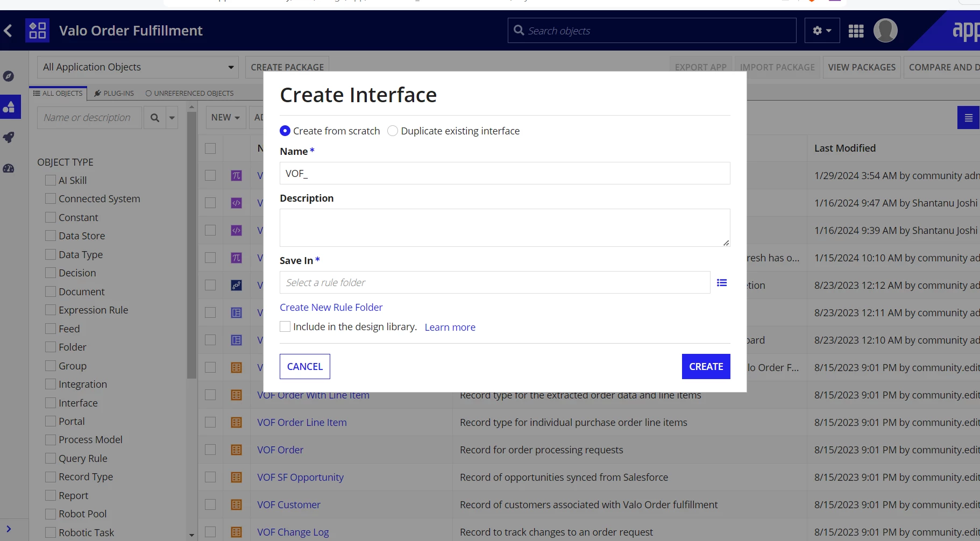The image size is (980, 541).
Task: Click the Description text area
Action: (x=505, y=227)
